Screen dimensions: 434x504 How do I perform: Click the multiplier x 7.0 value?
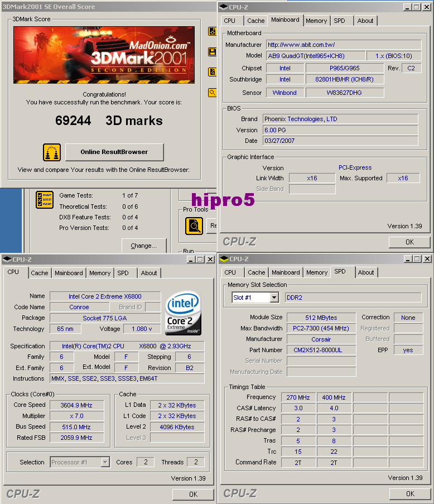(x=76, y=416)
